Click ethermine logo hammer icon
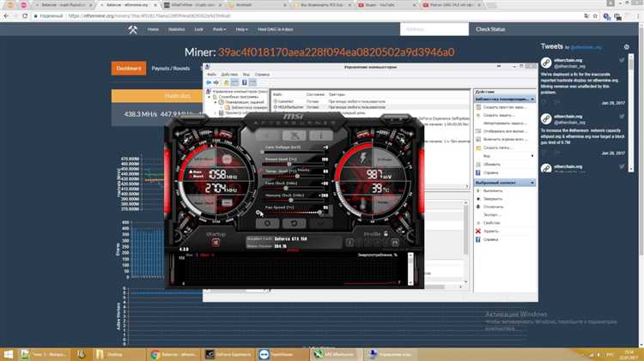Image resolution: width=644 pixels, height=361 pixels. click(132, 29)
